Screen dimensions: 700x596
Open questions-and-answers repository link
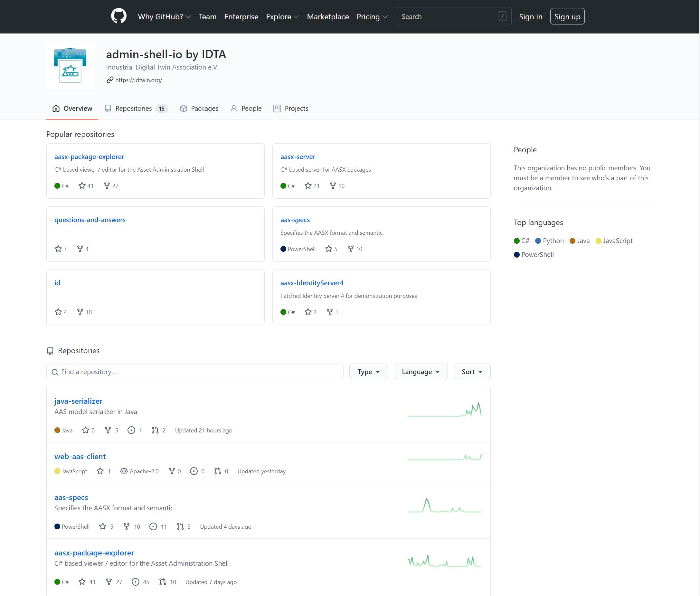click(90, 220)
